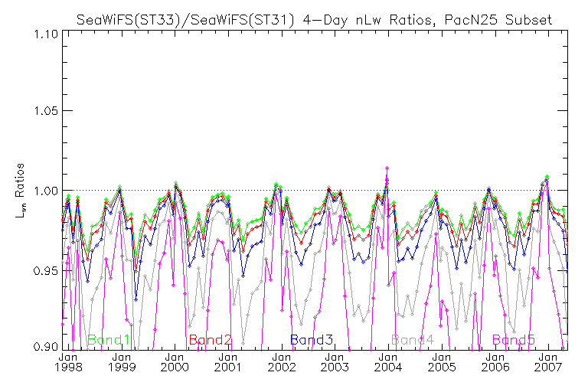Click the Jan 2000 x-axis label

pyautogui.click(x=175, y=362)
